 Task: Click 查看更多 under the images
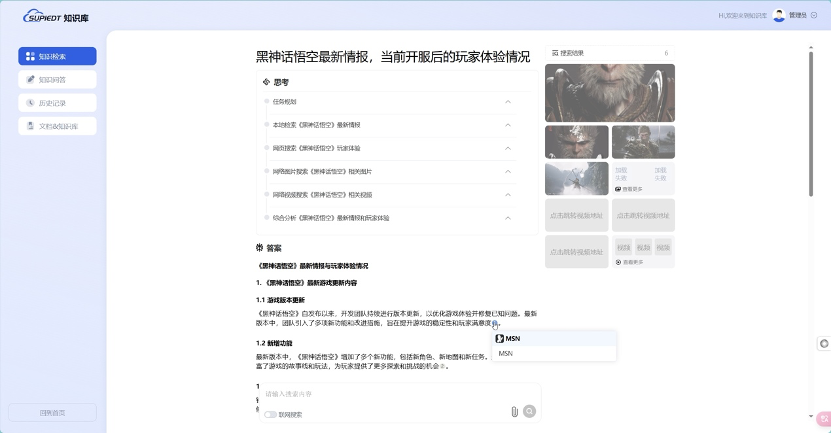pyautogui.click(x=632, y=189)
